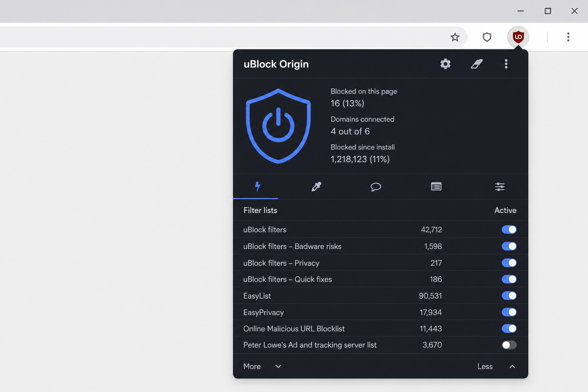588x392 pixels.
Task: Collapse with the Less chevron
Action: pos(512,366)
